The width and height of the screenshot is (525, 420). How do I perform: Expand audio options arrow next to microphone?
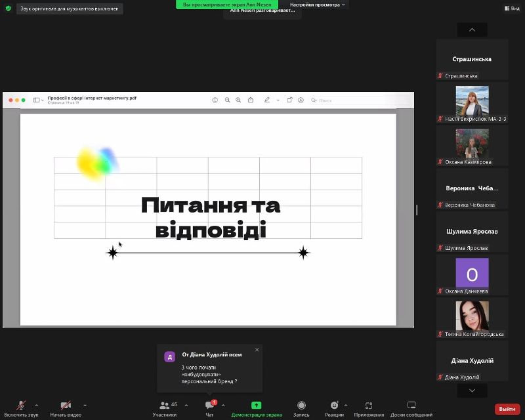37,406
